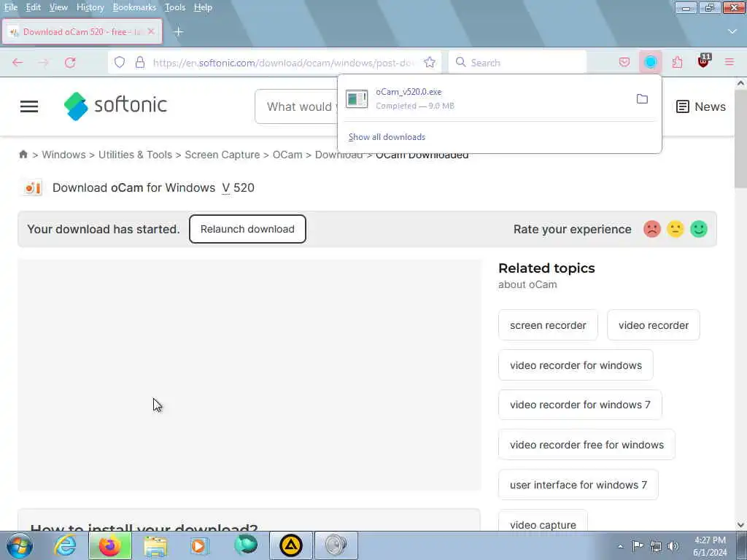The height and width of the screenshot is (560, 747).
Task: Click the scrollbar down arrow
Action: pos(740,525)
